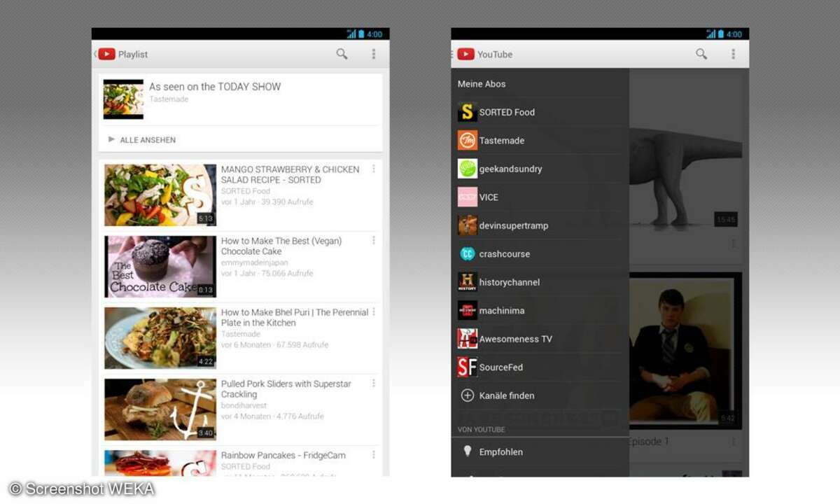Click the SourceFed channel icon
Image resolution: width=840 pixels, height=504 pixels.
tap(468, 367)
